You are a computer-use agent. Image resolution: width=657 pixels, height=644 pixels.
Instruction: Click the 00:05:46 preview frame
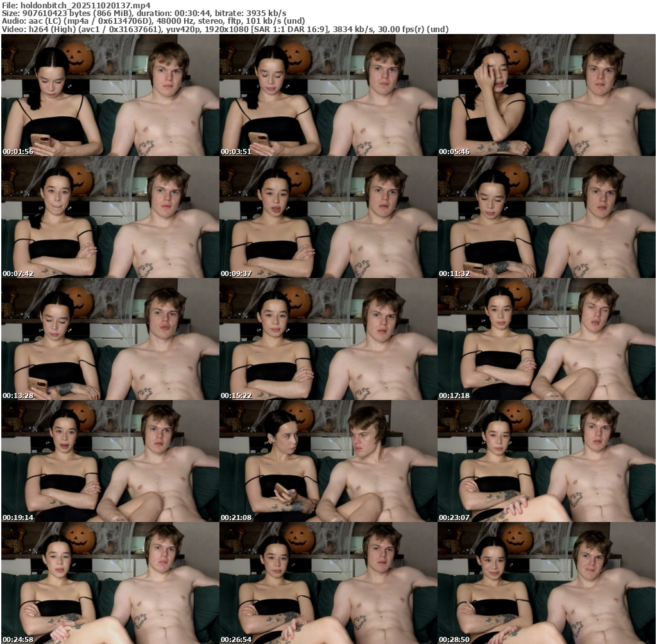[547, 96]
